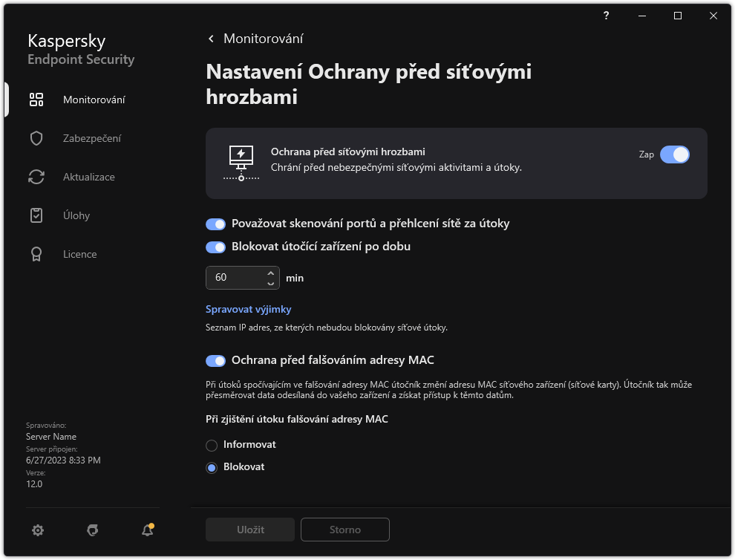This screenshot has width=735, height=560.
Task: Select the Blokovat radio option
Action: (x=212, y=466)
